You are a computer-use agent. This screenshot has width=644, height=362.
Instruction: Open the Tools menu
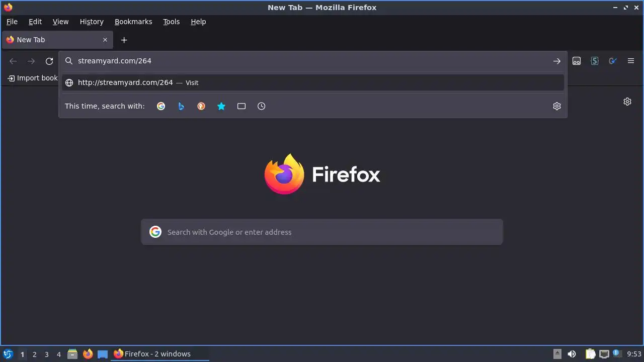tap(171, 22)
